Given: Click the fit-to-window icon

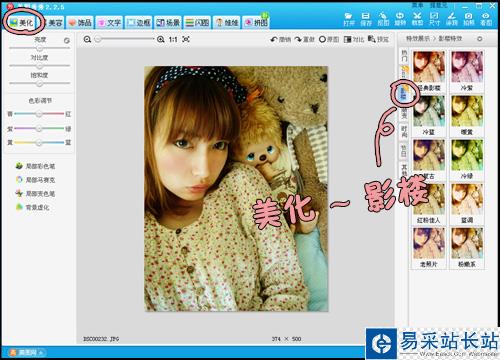Looking at the screenshot, I should [186, 39].
